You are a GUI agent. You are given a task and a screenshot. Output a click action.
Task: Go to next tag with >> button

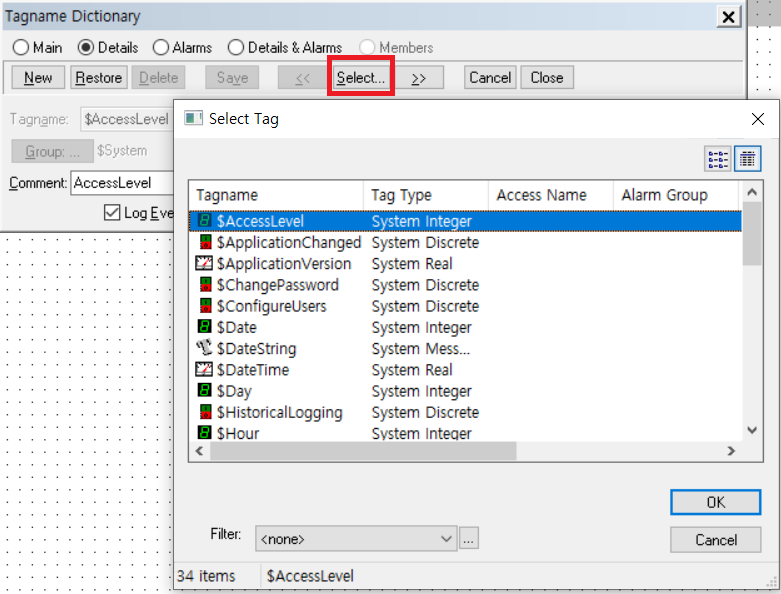point(419,78)
